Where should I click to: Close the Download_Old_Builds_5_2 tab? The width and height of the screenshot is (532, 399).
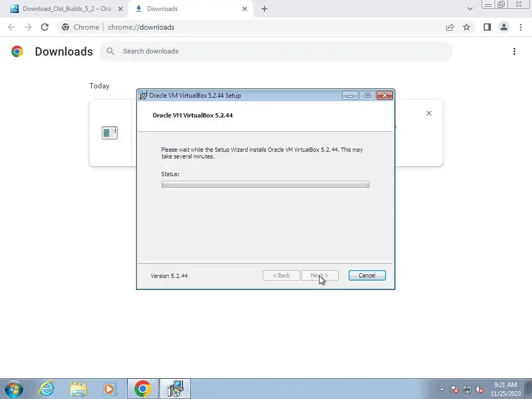tap(121, 9)
